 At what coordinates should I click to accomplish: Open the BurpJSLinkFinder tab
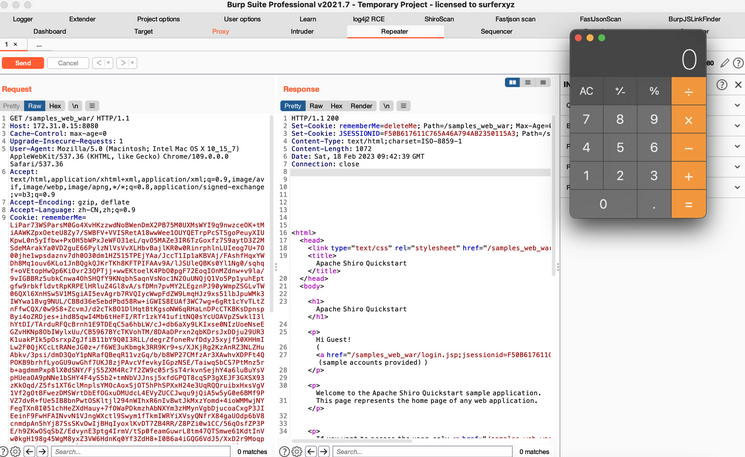tap(694, 19)
